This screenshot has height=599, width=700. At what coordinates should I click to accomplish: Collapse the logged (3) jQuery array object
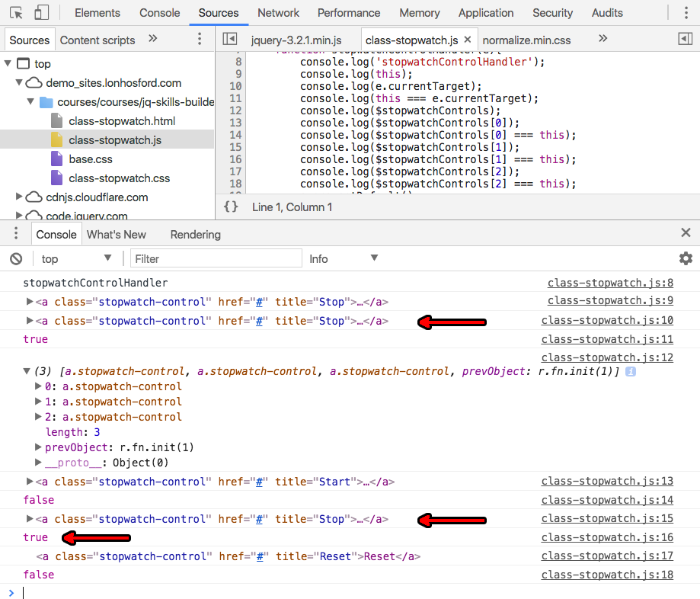27,371
